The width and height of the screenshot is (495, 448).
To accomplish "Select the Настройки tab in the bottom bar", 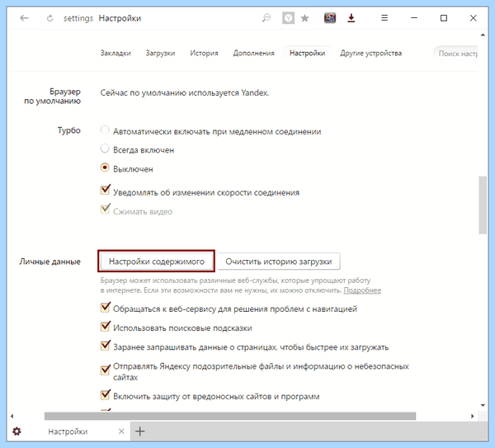I will tap(68, 431).
